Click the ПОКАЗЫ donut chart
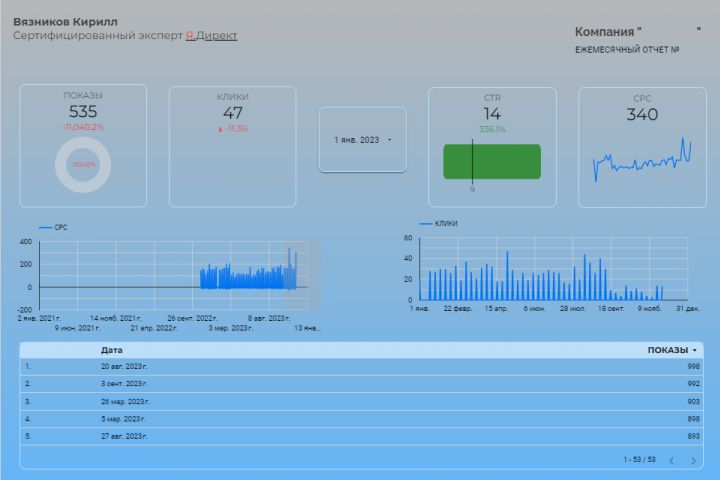The height and width of the screenshot is (480, 720). click(83, 165)
